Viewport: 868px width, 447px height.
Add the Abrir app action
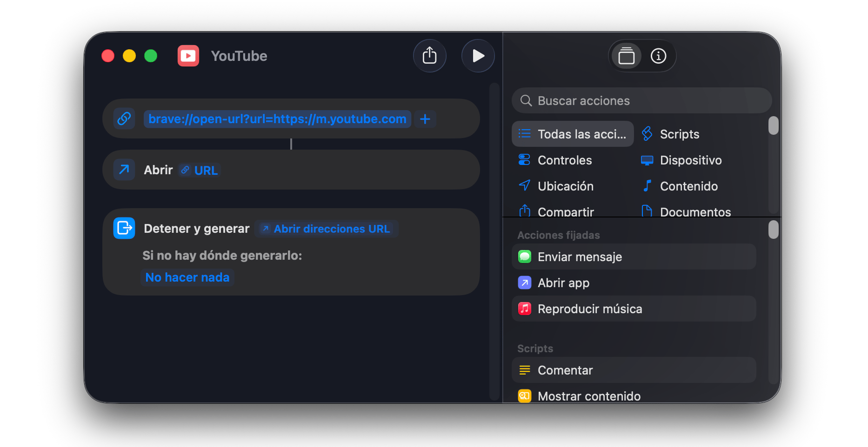[634, 283]
